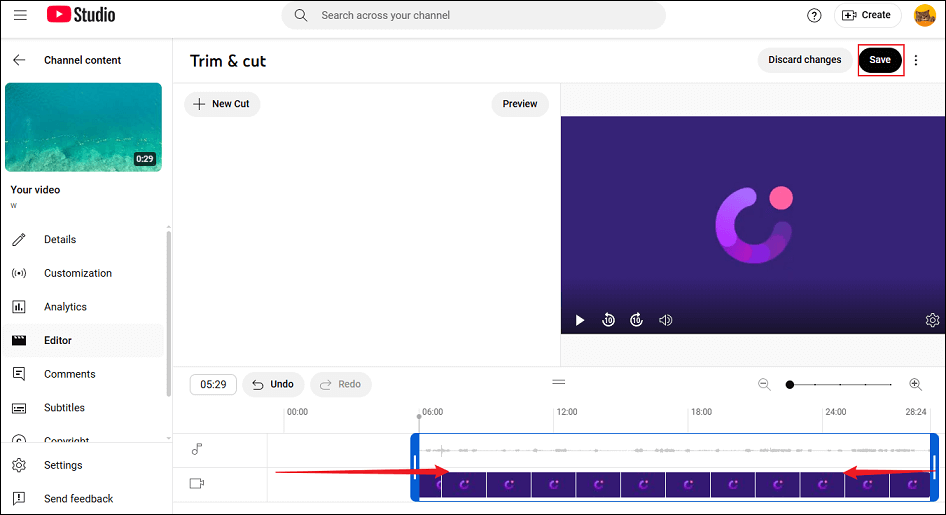Image resolution: width=946 pixels, height=515 pixels.
Task: Click the left blue trim handle
Action: (415, 466)
